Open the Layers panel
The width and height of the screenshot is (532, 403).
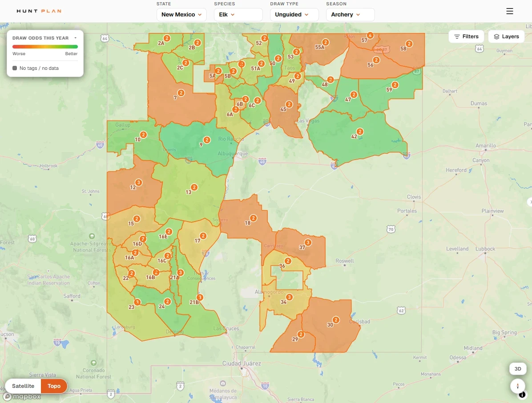506,36
